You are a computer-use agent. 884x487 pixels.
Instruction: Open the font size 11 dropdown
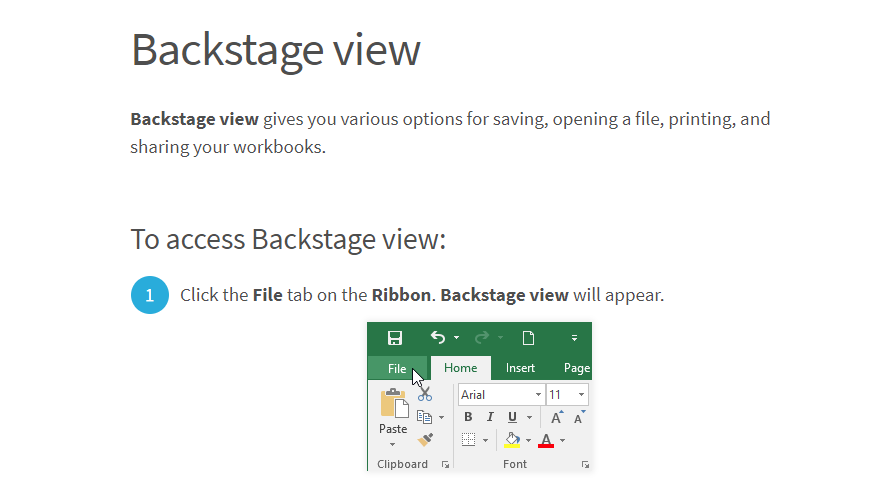click(x=567, y=395)
